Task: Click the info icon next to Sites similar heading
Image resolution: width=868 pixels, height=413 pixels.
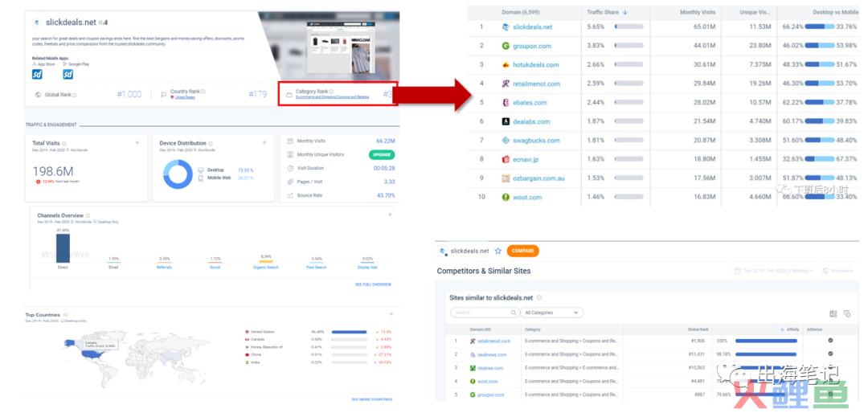Action: coord(539,298)
